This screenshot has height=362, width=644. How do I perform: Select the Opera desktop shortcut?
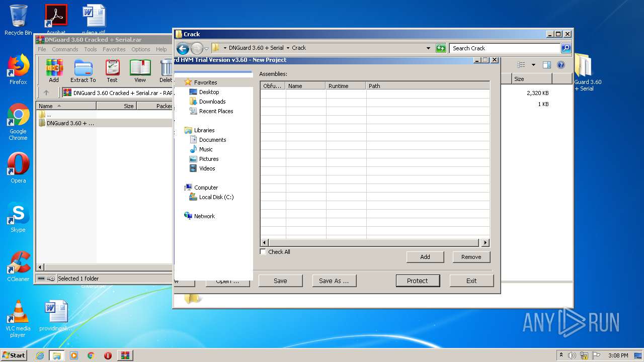click(18, 168)
